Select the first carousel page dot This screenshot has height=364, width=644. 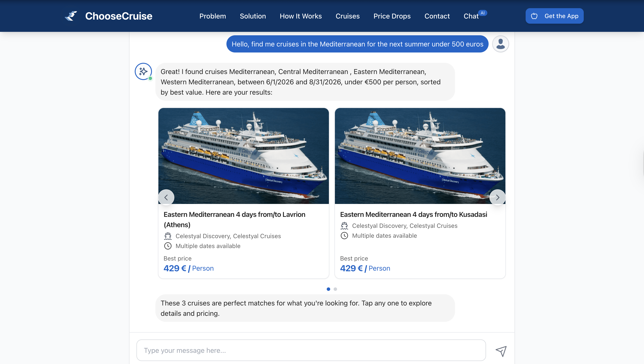tap(328, 289)
